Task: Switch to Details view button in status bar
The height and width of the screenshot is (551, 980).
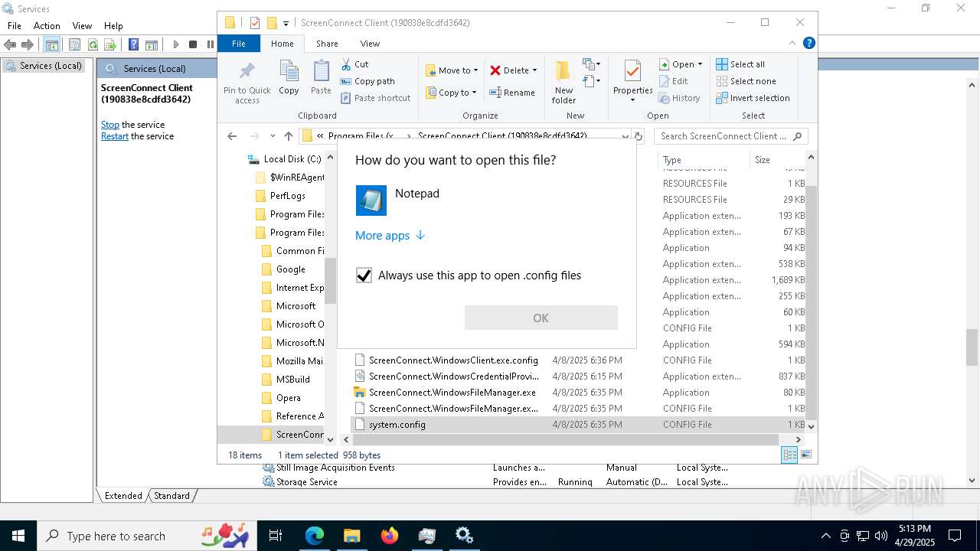Action: click(x=789, y=455)
